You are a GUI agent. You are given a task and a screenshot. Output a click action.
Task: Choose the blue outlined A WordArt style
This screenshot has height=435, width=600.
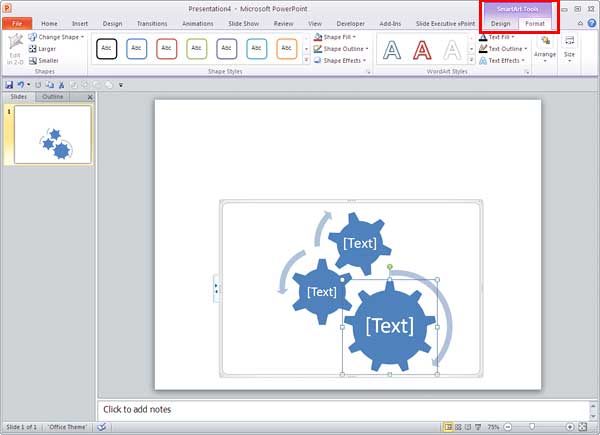click(x=392, y=50)
